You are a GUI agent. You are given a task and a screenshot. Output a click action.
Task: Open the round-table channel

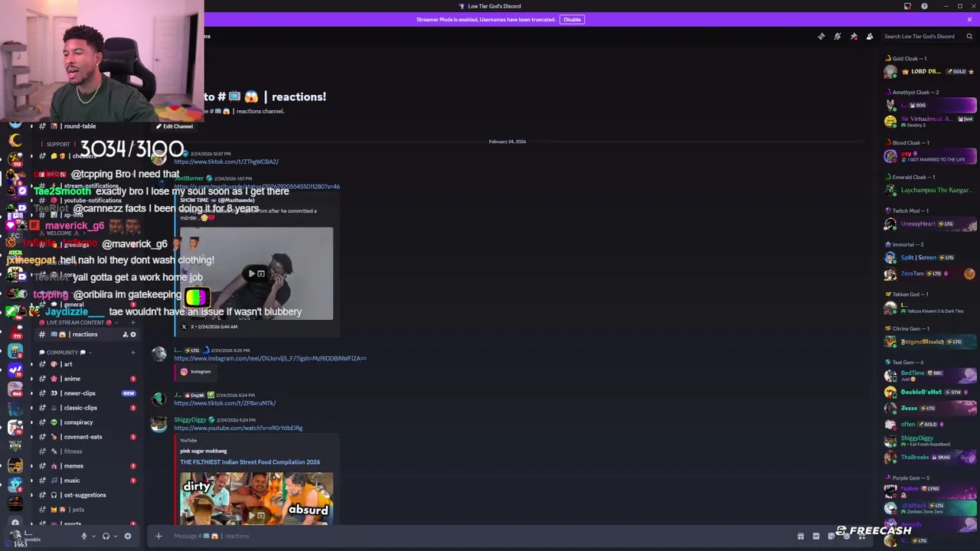click(x=88, y=126)
